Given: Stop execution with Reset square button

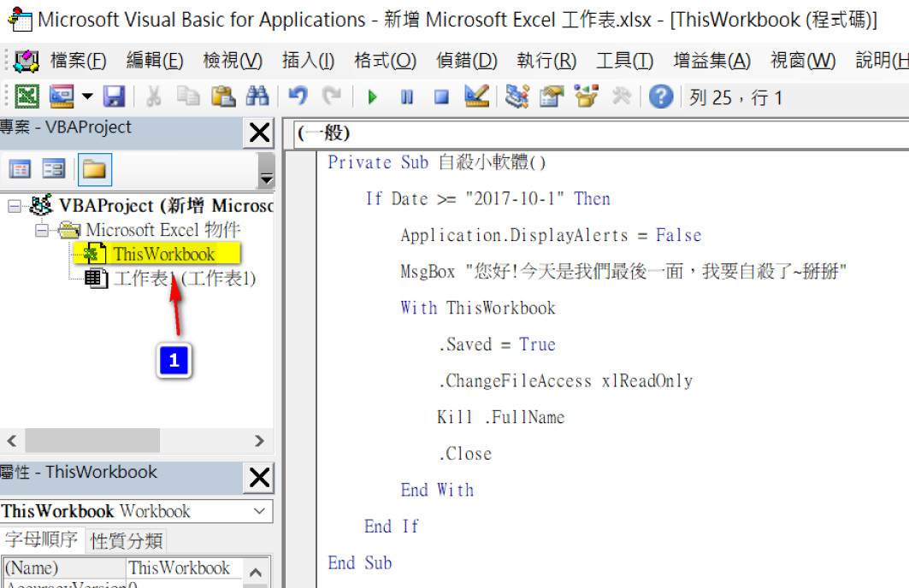Looking at the screenshot, I should tap(441, 97).
